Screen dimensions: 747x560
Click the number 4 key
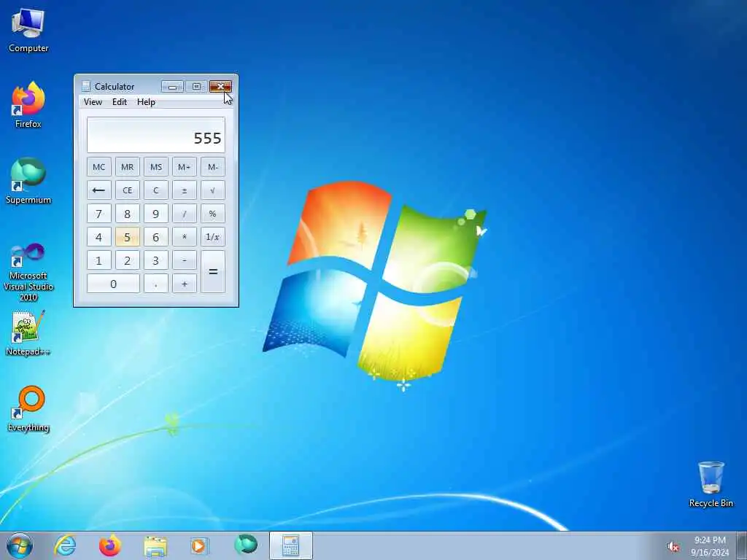pos(99,237)
